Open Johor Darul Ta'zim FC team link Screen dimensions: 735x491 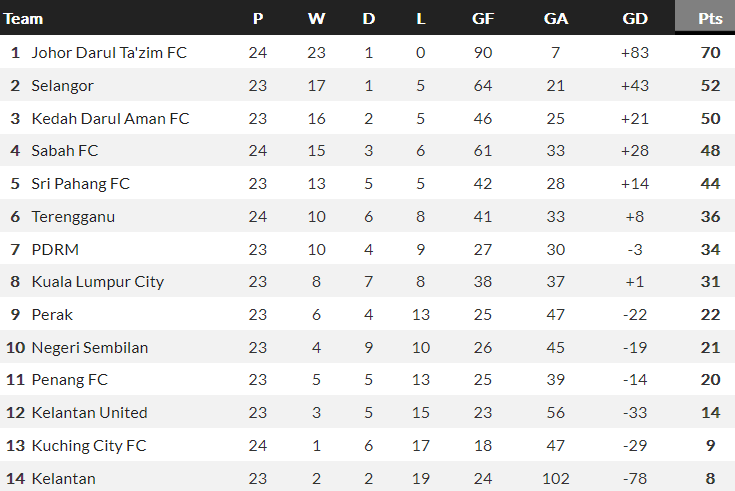tap(109, 52)
